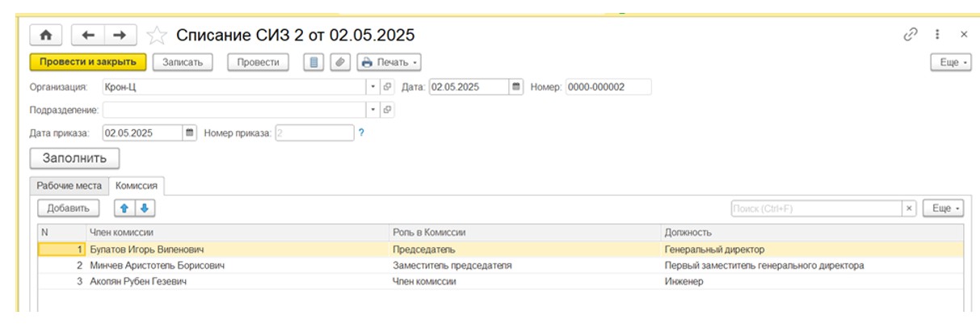Open calendar for Дата приказа field
The width and height of the screenshot is (980, 328).
point(190,132)
